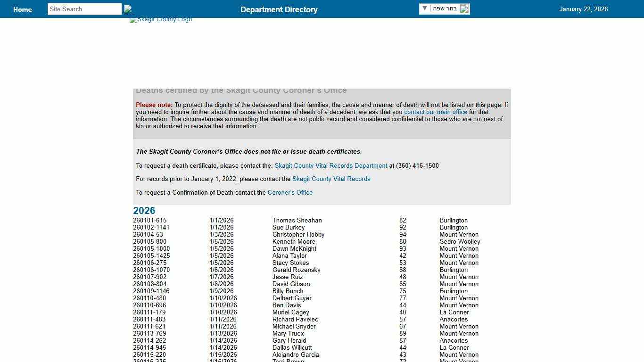Expand the language selector dropdown arrow
This screenshot has width=644, height=362.
pos(425,8)
